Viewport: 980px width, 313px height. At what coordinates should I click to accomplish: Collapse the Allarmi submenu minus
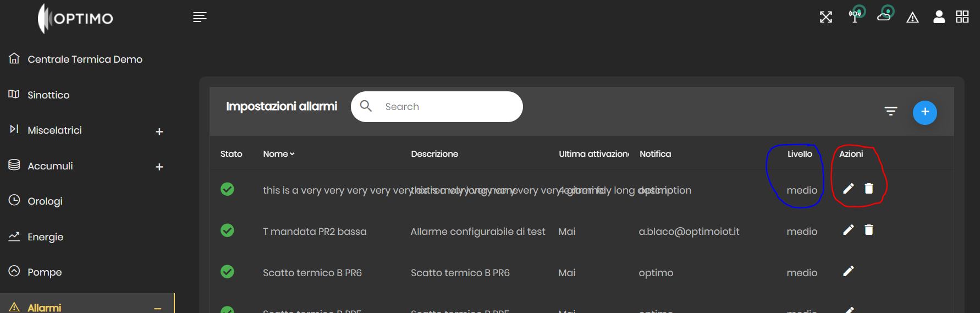pos(158,309)
